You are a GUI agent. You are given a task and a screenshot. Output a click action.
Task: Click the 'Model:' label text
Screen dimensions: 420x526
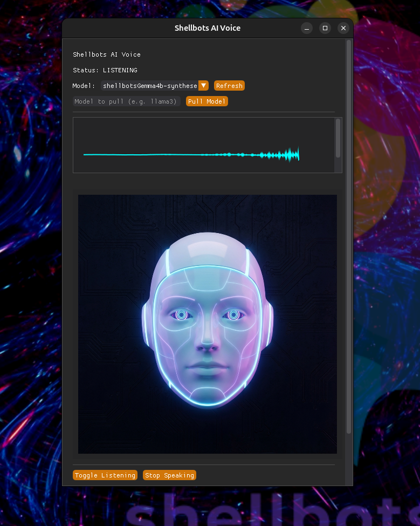tap(84, 86)
